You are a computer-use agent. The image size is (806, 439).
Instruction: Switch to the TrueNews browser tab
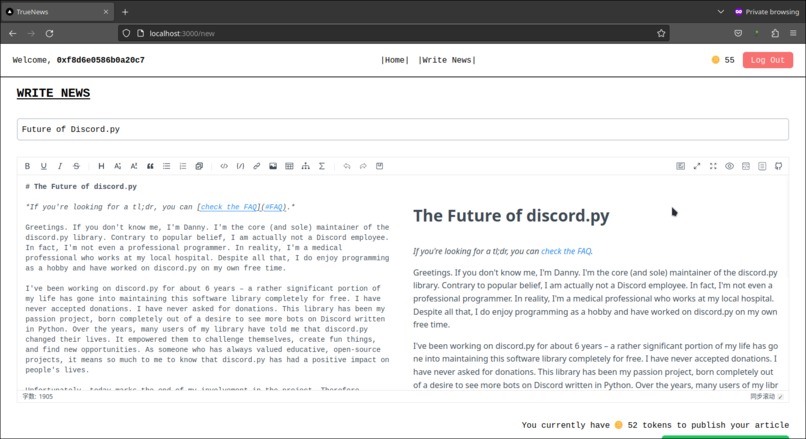57,11
